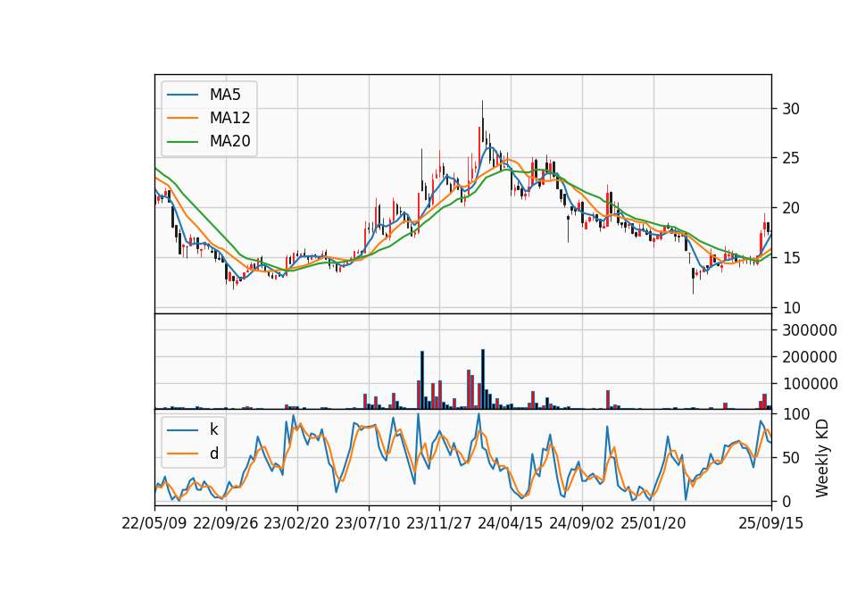Select the 23/07/10 date label
The height and width of the screenshot is (616, 857).
tap(368, 523)
